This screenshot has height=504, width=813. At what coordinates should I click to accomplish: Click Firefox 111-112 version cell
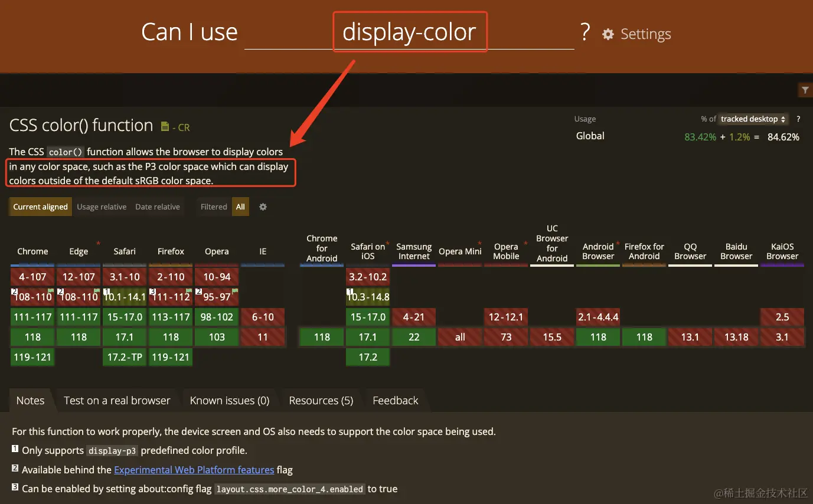[x=171, y=297]
